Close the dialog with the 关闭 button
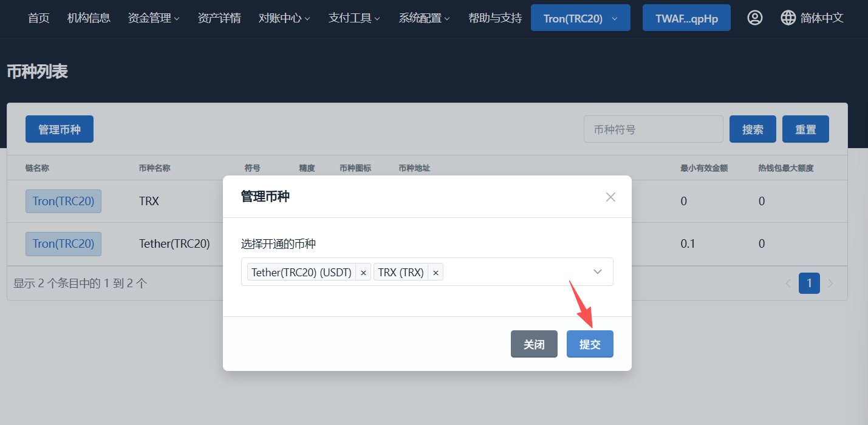This screenshot has height=425, width=868. tap(533, 344)
